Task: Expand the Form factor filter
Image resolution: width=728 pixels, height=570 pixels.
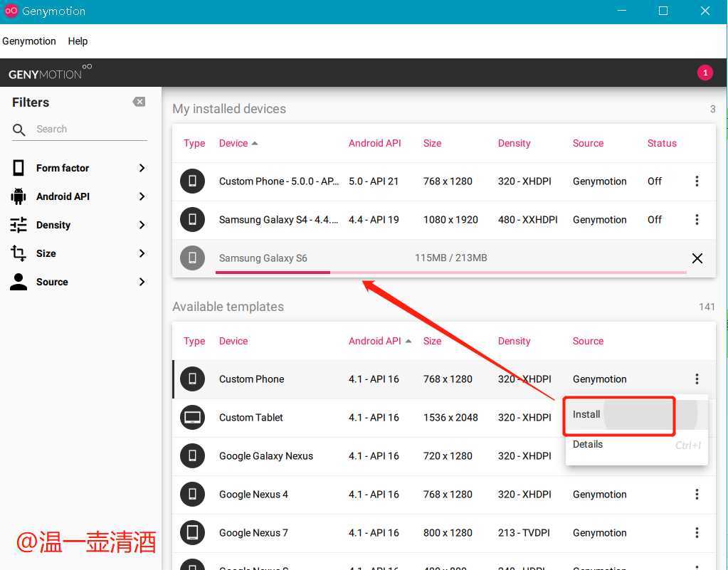Action: (142, 168)
